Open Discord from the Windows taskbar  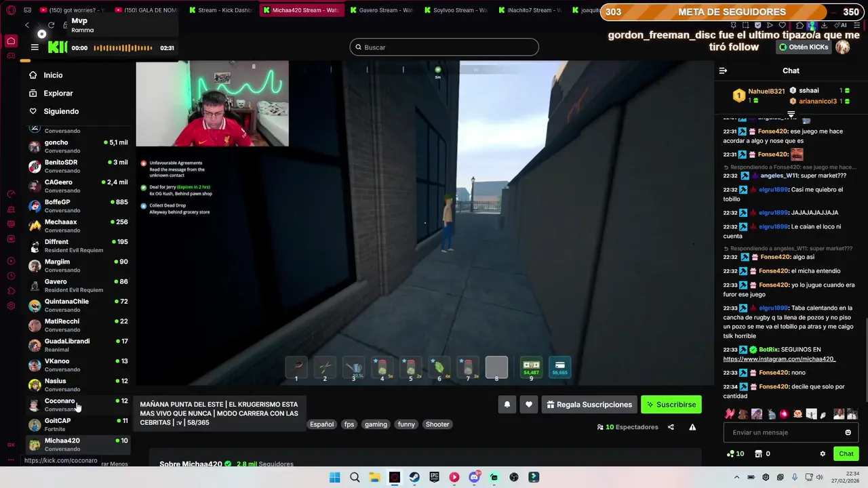coord(474,477)
